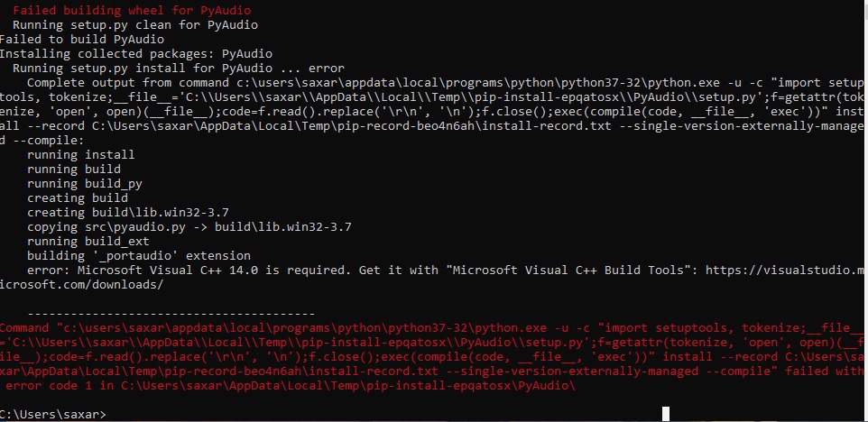Image resolution: width=868 pixels, height=422 pixels.
Task: Click 'Complete output from command' line
Action: click(x=445, y=82)
